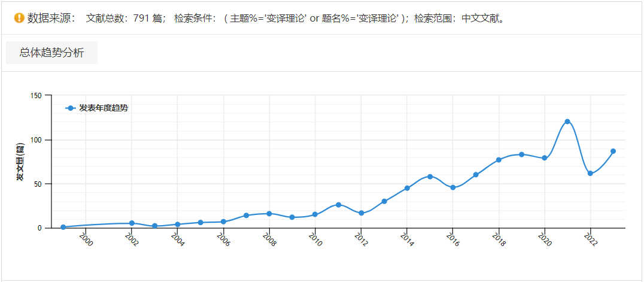The width and height of the screenshot is (644, 282).
Task: Switch to the 总体趋势分析 tab
Action: point(51,53)
